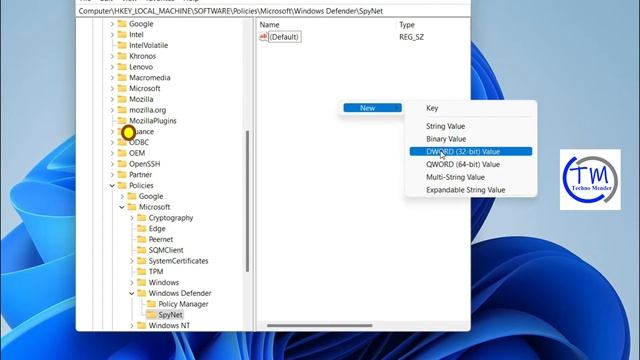Expand the Khronos key
The image size is (640, 360).
[112, 56]
